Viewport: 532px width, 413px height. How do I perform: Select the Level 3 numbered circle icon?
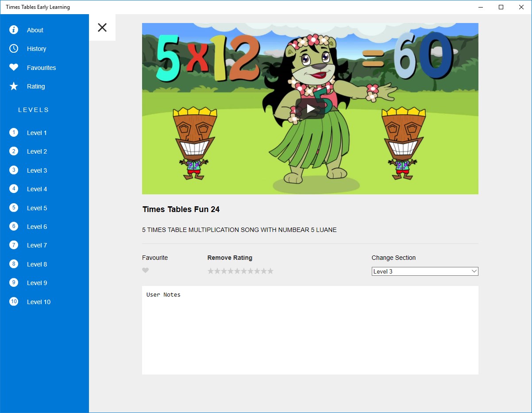tap(14, 170)
